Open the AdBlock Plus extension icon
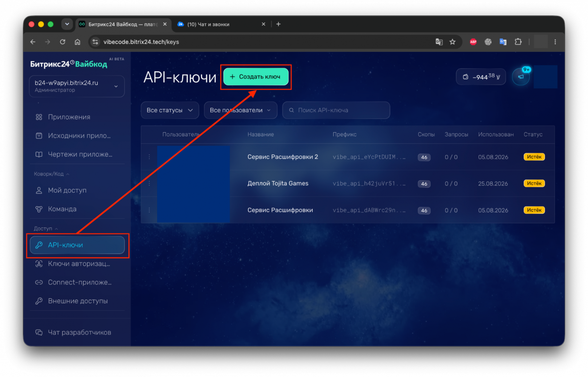Viewport: 588px width, 377px height. (473, 42)
